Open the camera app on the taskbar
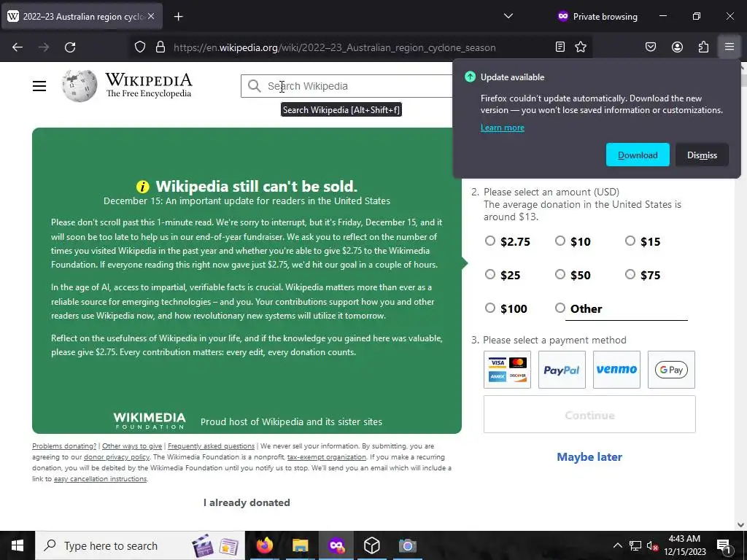The height and width of the screenshot is (560, 747). pyautogui.click(x=407, y=545)
